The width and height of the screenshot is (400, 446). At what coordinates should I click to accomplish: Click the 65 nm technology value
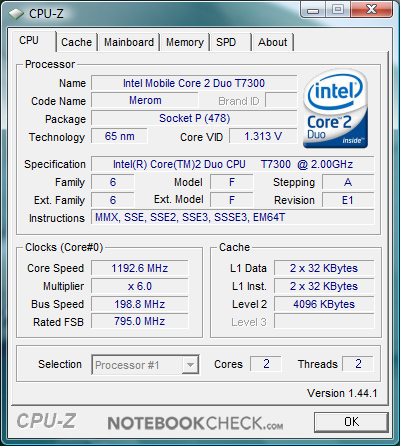[119, 136]
